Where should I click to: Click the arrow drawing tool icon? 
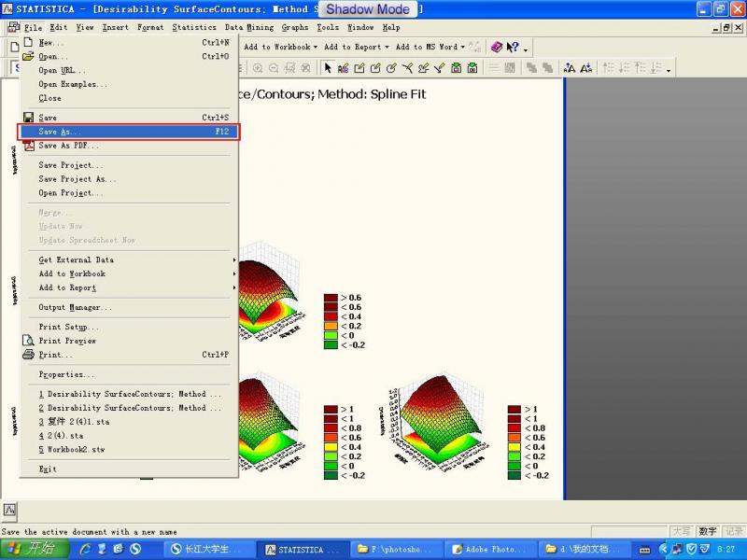[439, 68]
